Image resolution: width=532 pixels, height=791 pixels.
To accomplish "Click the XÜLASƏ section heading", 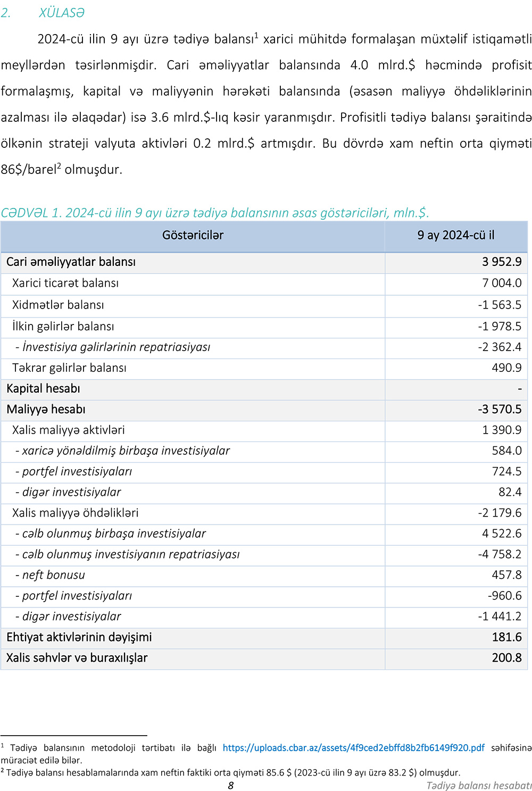I will click(x=61, y=13).
